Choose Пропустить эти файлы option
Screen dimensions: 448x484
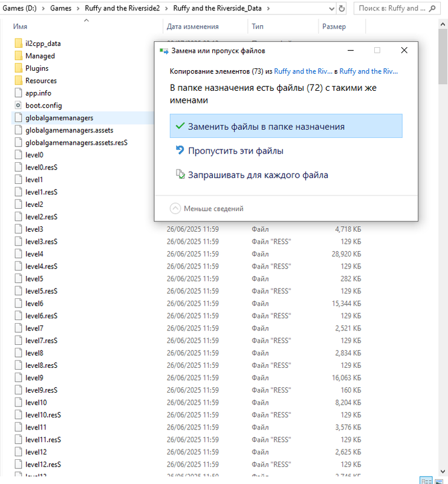click(x=235, y=151)
